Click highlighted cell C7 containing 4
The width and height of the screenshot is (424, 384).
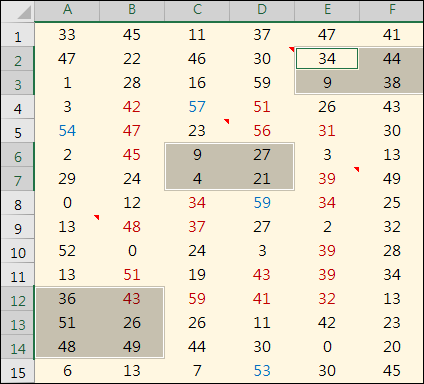click(197, 179)
